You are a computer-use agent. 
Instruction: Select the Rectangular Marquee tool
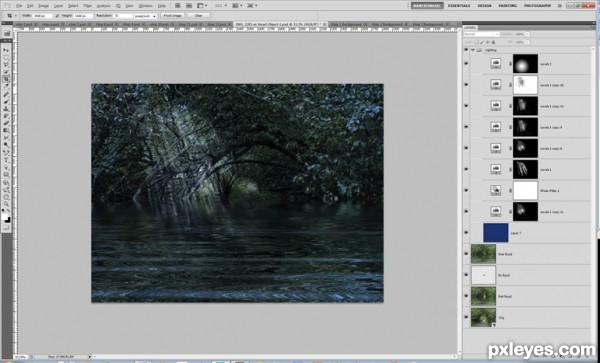click(x=7, y=57)
